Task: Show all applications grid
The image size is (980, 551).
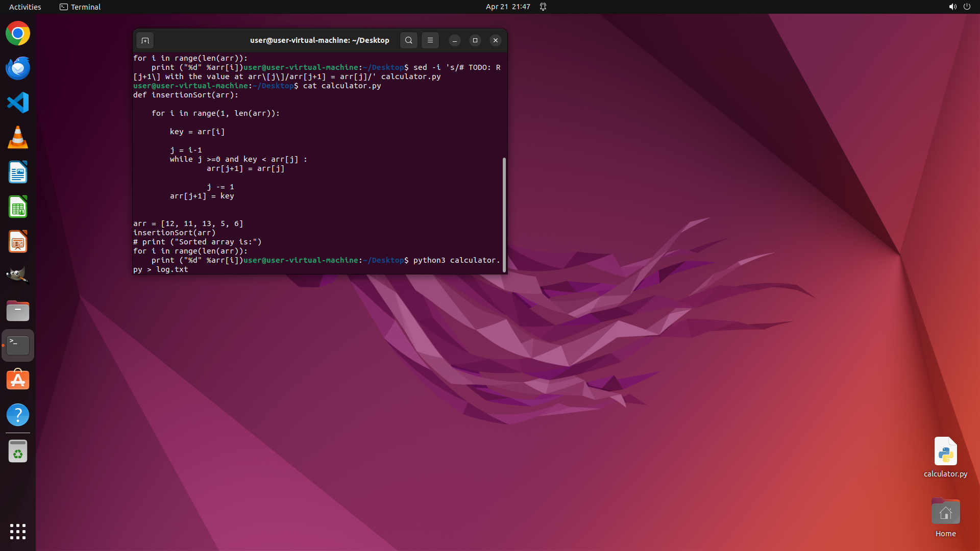Action: (x=18, y=531)
